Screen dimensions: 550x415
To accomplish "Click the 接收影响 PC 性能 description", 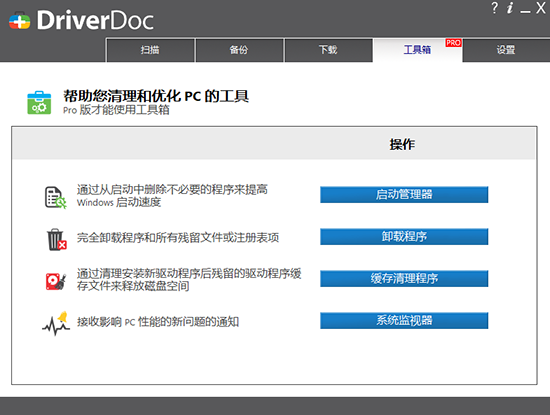I will [x=158, y=321].
